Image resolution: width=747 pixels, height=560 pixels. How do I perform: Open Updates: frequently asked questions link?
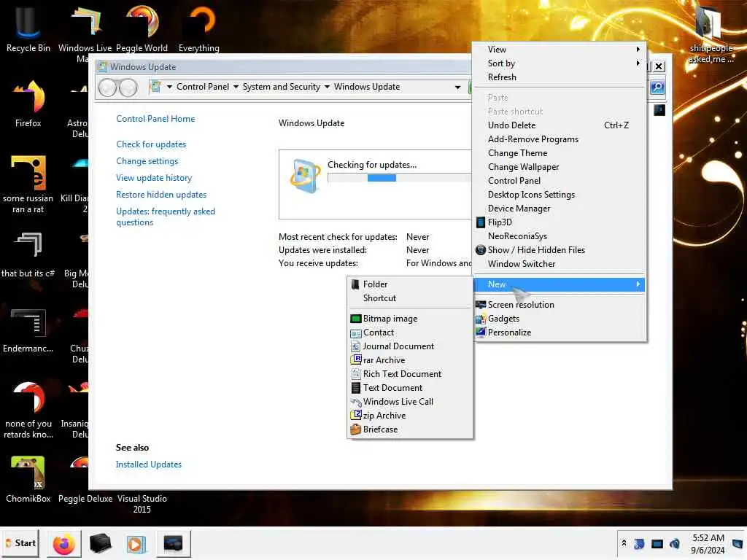166,217
